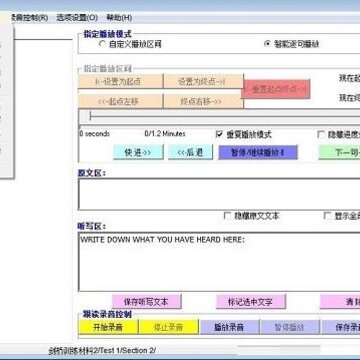The width and height of the screenshot is (360, 360).
Task: Start recording with the 开始录音 button
Action: [108, 327]
